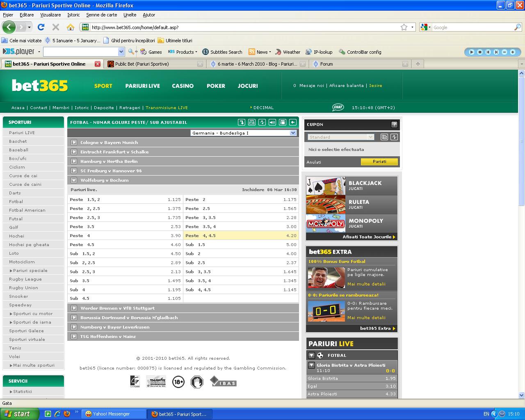Expand the Nurnberg v Bayer Leverkusen match
525x420 pixels.
point(74,327)
